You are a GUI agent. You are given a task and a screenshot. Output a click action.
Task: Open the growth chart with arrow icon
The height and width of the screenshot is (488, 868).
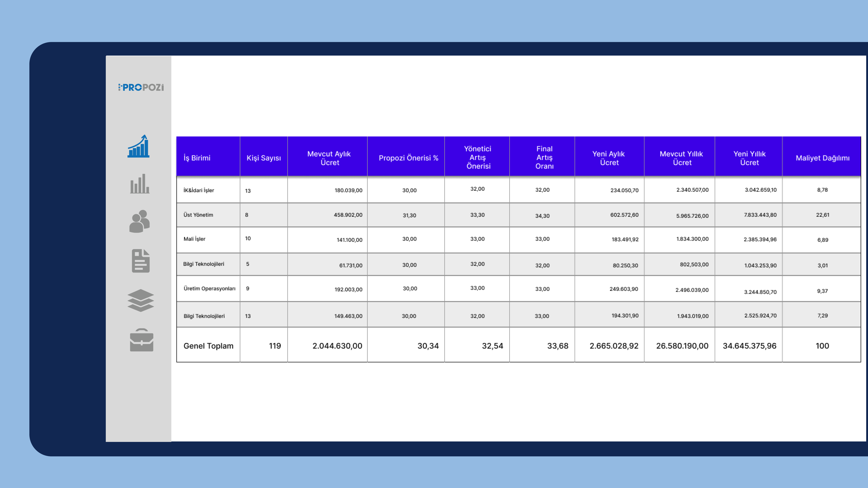pyautogui.click(x=138, y=146)
